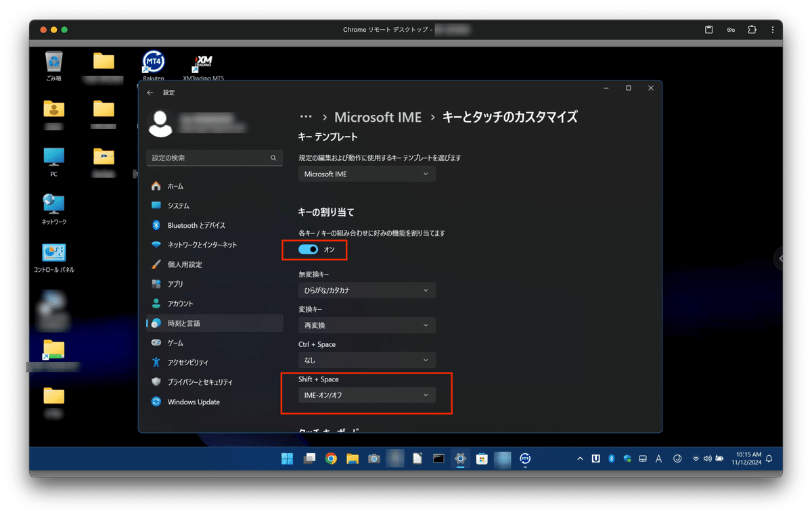Click the user profile avatar

[160, 123]
